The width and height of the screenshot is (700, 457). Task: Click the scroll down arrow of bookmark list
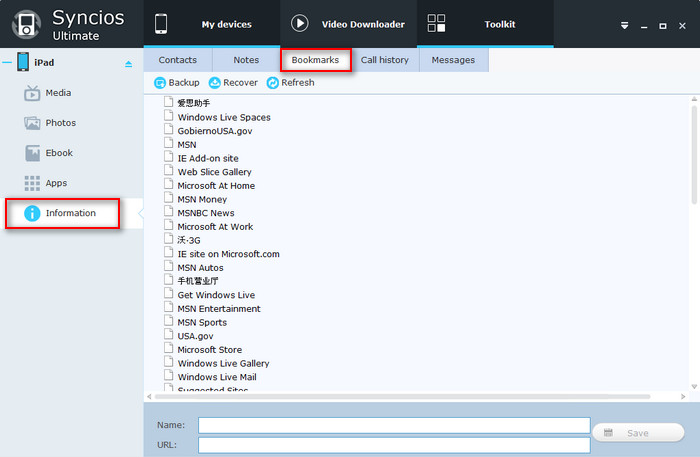point(694,387)
